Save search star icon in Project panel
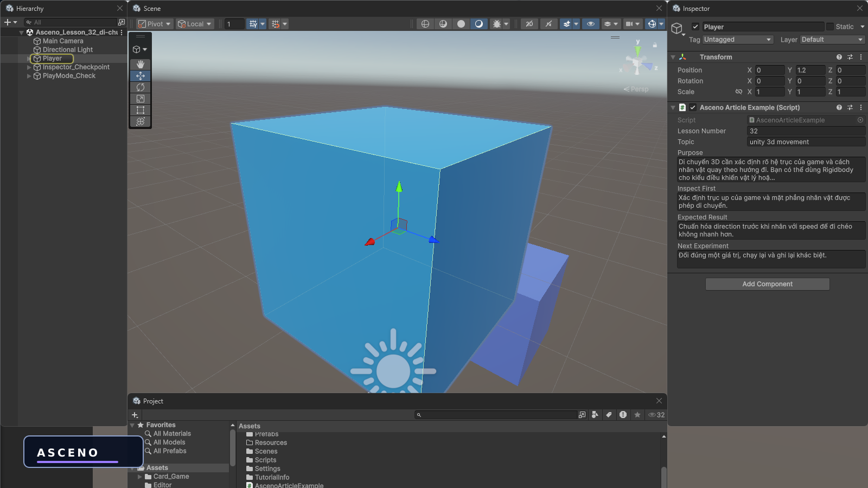 [637, 415]
